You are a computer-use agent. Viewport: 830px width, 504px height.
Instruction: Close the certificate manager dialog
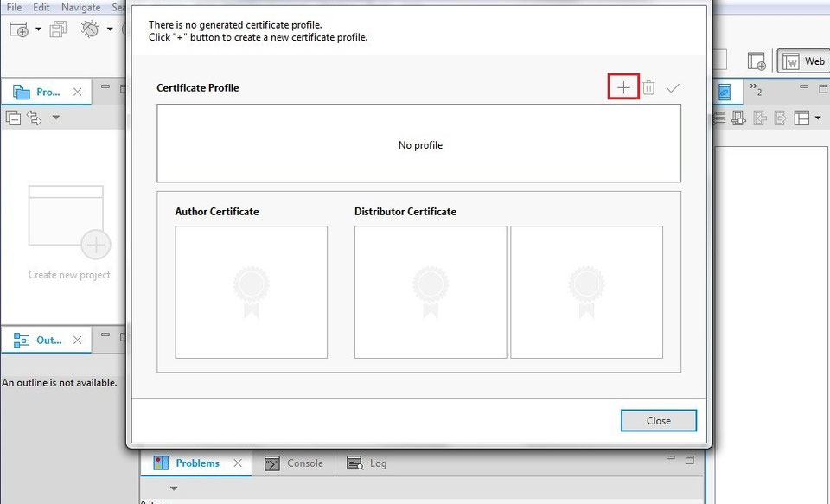[x=658, y=420]
